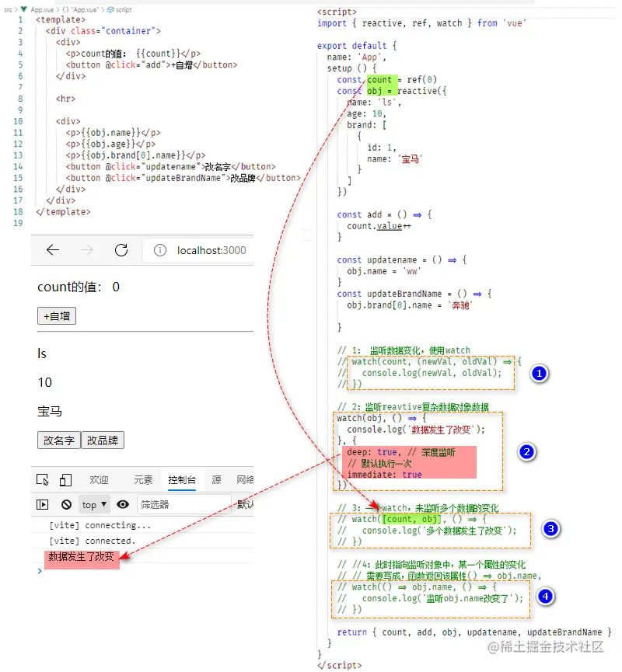The height and width of the screenshot is (672, 622).
Task: Activate the inspect element picker icon
Action: pyautogui.click(x=43, y=479)
